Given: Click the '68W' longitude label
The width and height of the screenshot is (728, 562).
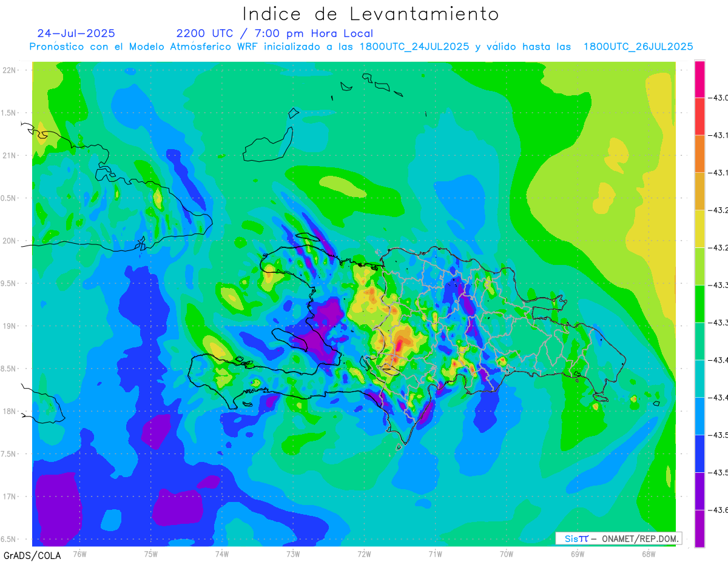Looking at the screenshot, I should coord(648,554).
